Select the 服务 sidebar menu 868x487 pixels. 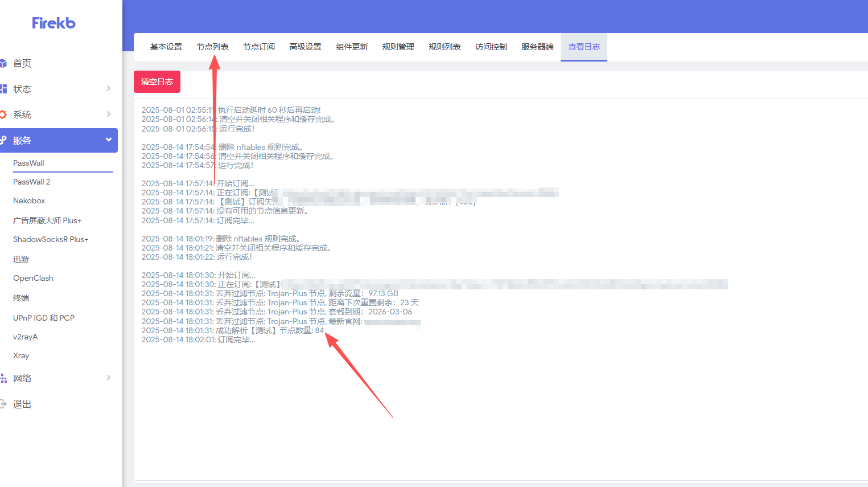tap(59, 140)
